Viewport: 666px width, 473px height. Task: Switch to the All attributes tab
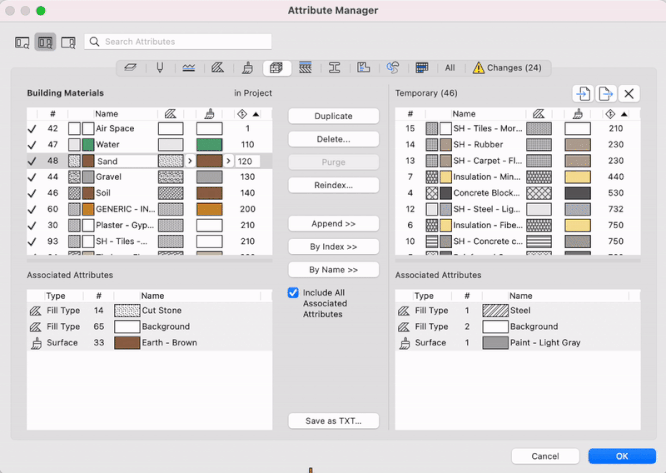450,68
